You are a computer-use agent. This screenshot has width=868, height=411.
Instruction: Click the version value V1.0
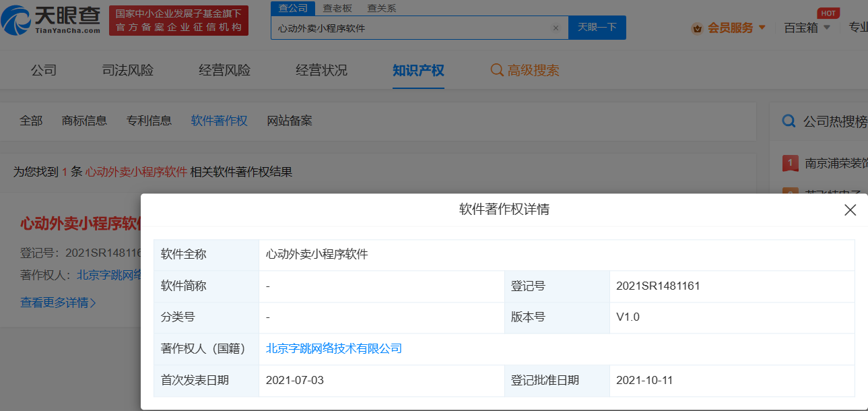628,317
